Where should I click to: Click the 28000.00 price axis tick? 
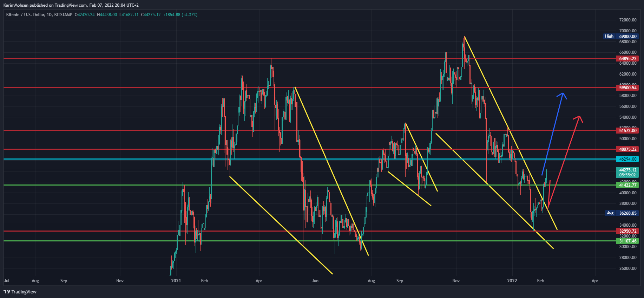[x=628, y=258]
